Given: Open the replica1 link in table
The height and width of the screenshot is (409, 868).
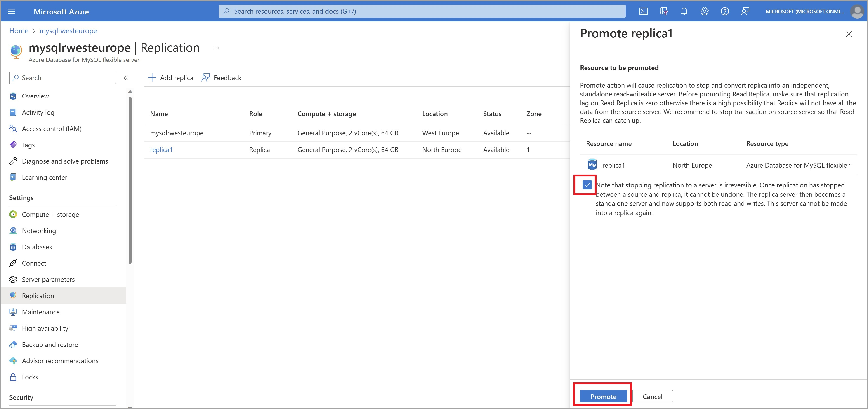Looking at the screenshot, I should [161, 150].
